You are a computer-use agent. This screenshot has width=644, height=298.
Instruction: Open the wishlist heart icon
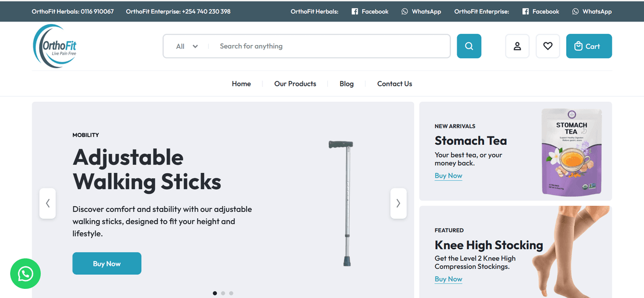pyautogui.click(x=547, y=46)
